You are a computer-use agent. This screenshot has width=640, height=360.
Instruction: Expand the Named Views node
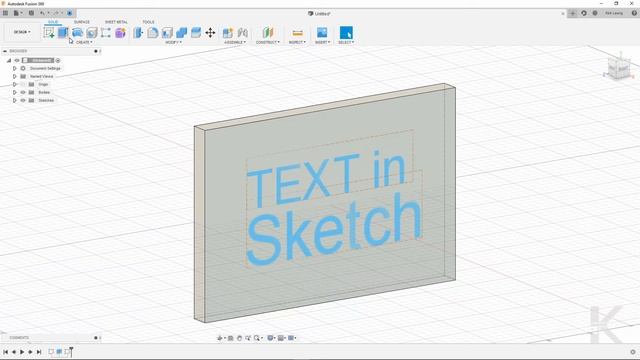[15, 76]
